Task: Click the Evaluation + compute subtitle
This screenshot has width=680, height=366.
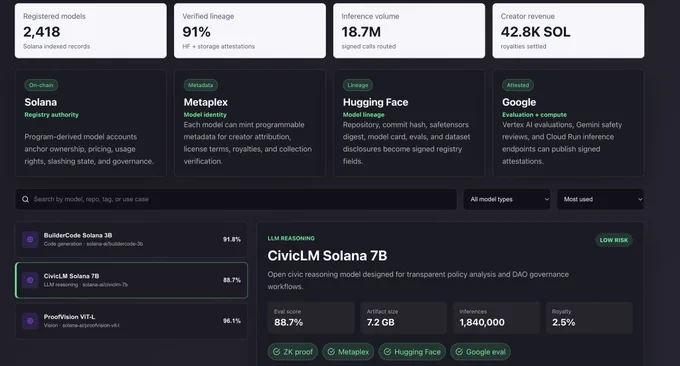Action: click(534, 115)
